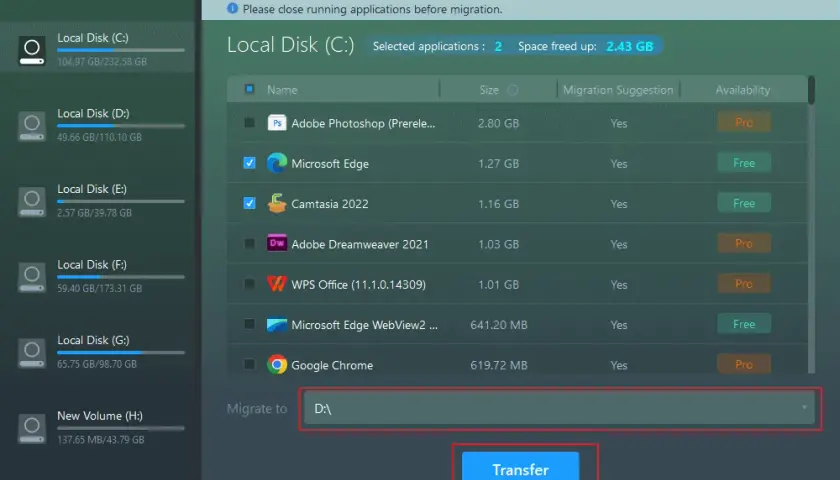Click the Local Disk (D:) usage bar
840x480 pixels.
click(x=121, y=126)
